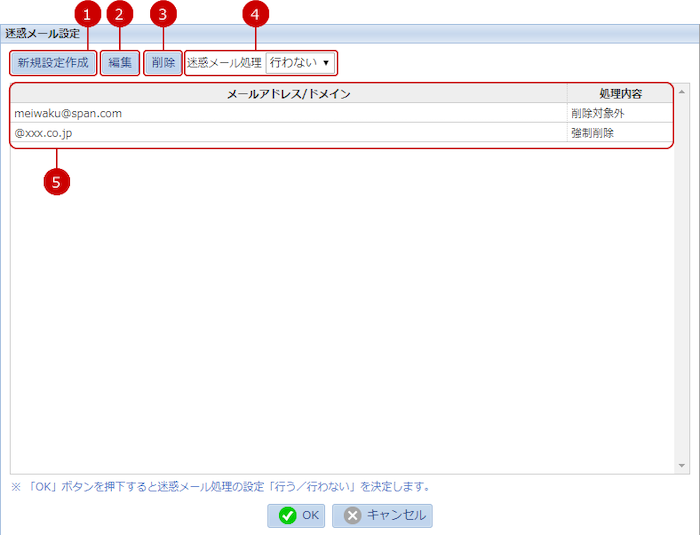Click the red number 5 callout badge

(57, 181)
